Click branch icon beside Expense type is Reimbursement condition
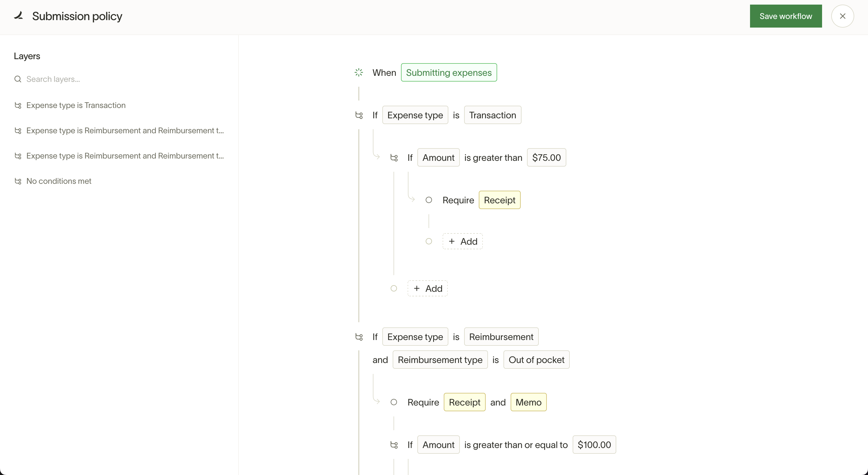The width and height of the screenshot is (868, 475). (359, 337)
